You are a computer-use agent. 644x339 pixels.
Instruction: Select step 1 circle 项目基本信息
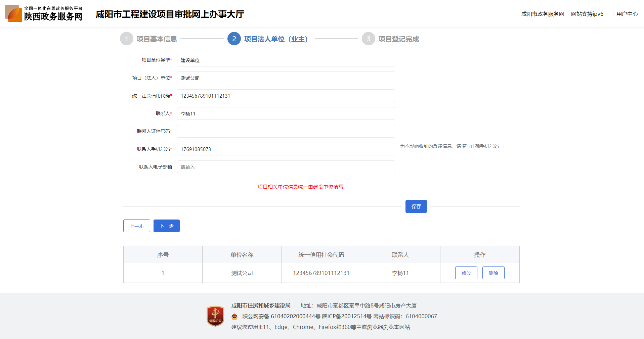[127, 39]
